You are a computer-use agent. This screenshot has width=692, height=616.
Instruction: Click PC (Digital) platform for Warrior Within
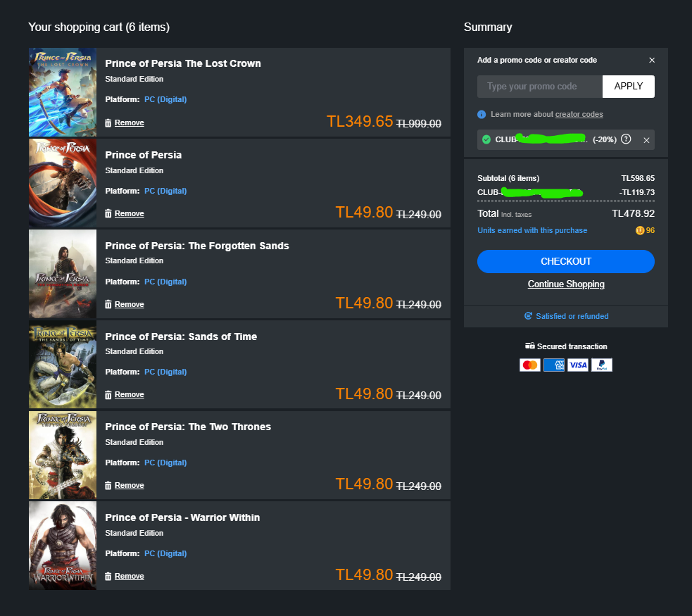165,553
